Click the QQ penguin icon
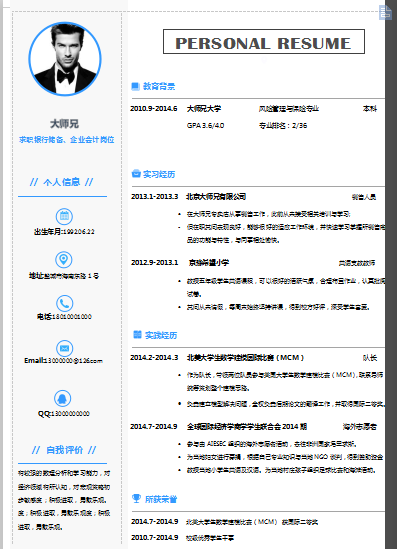 pos(63,398)
